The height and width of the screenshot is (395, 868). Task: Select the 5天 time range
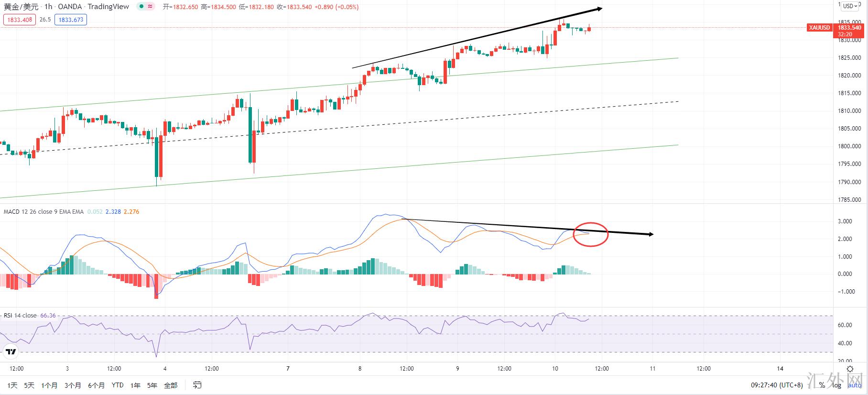tap(29, 385)
